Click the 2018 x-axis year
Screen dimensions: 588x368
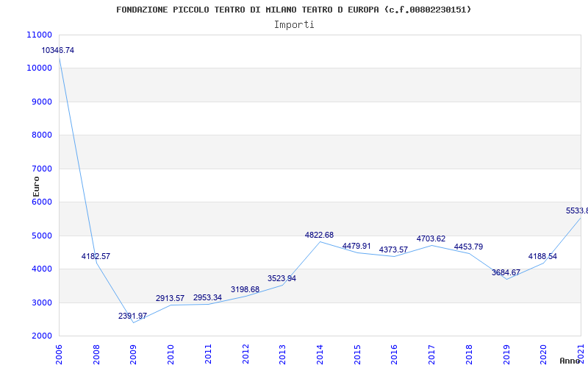click(x=469, y=354)
